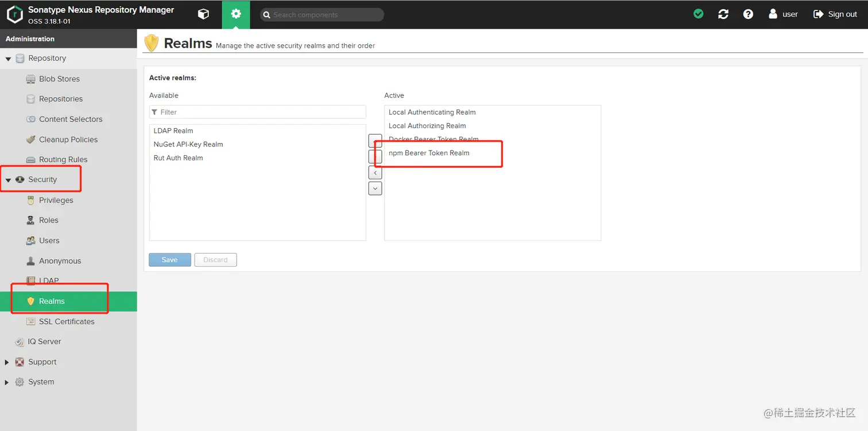
Task: Click the Privileges medal icon
Action: [31, 200]
